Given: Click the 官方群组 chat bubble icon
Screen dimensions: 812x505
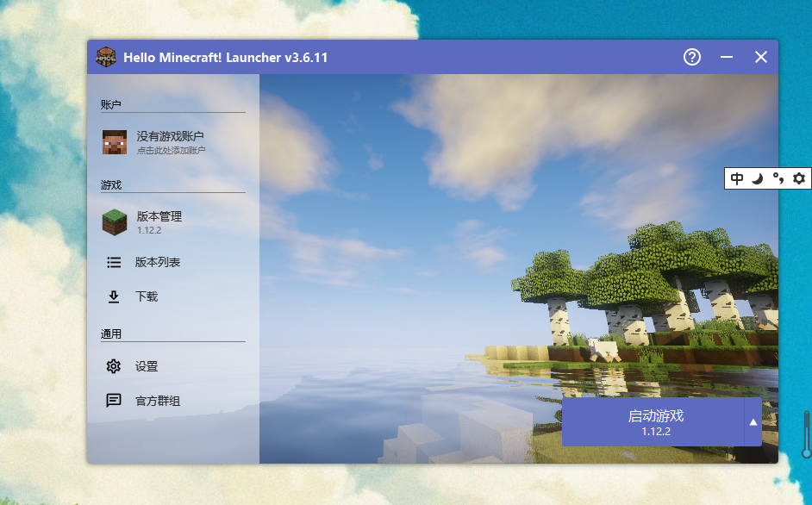Looking at the screenshot, I should [x=114, y=401].
